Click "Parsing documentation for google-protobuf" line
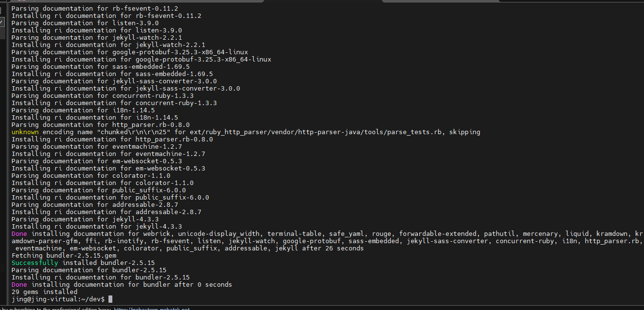The width and height of the screenshot is (644, 310). coord(130,52)
